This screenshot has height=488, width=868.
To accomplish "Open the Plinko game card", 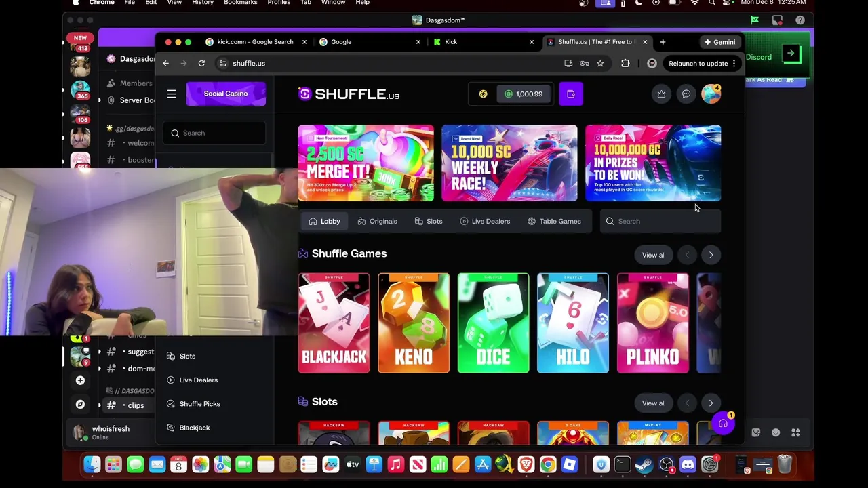I will coord(652,323).
